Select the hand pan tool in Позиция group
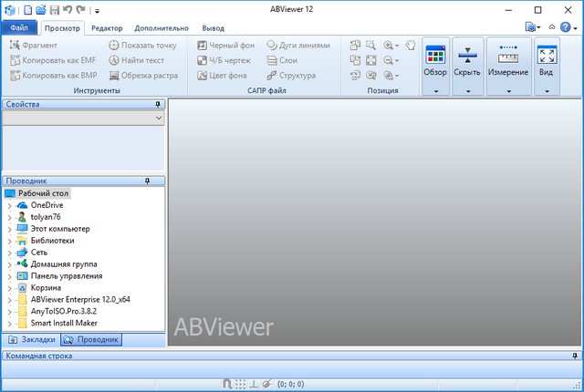 click(x=410, y=44)
